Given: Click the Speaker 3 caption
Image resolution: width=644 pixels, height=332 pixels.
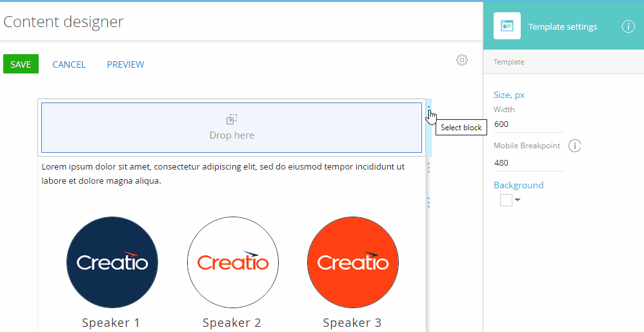Looking at the screenshot, I should point(352,323).
